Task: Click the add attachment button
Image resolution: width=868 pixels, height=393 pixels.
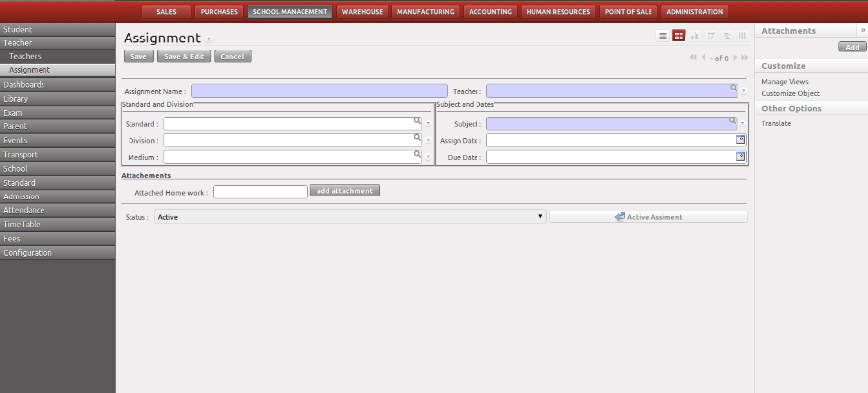Action: [x=345, y=191]
